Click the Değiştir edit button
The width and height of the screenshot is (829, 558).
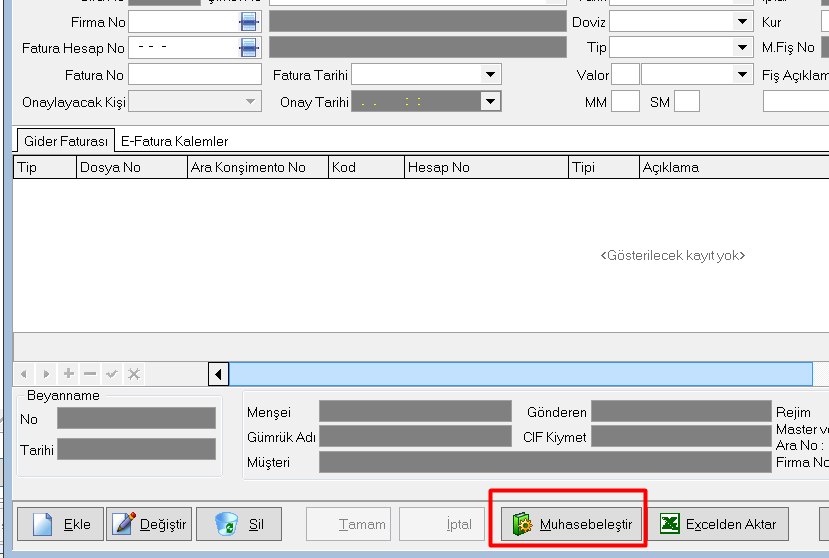(150, 524)
